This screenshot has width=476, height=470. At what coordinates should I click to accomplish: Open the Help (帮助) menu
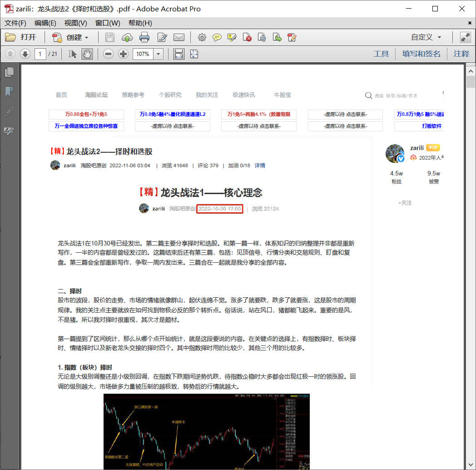coord(140,23)
